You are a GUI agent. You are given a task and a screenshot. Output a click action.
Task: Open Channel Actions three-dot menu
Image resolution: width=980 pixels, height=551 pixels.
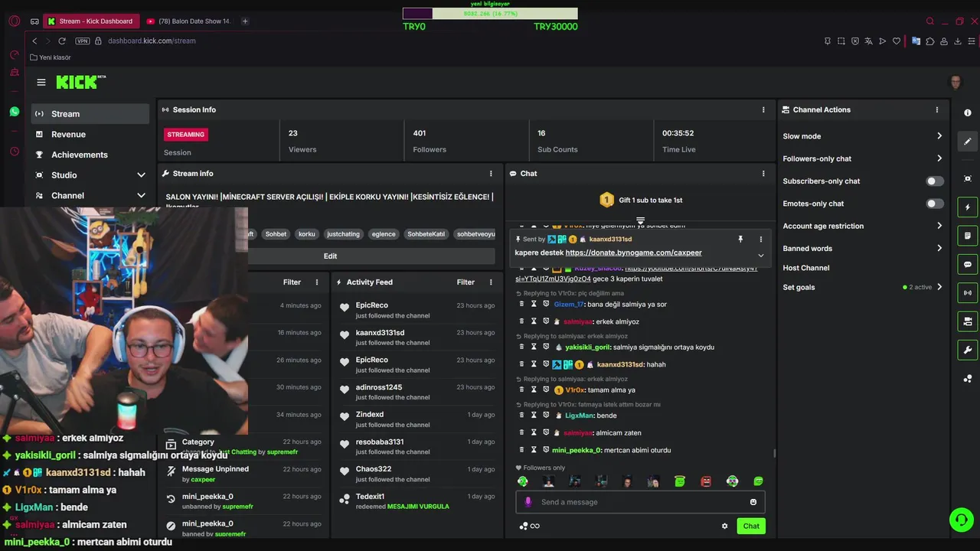pyautogui.click(x=937, y=109)
